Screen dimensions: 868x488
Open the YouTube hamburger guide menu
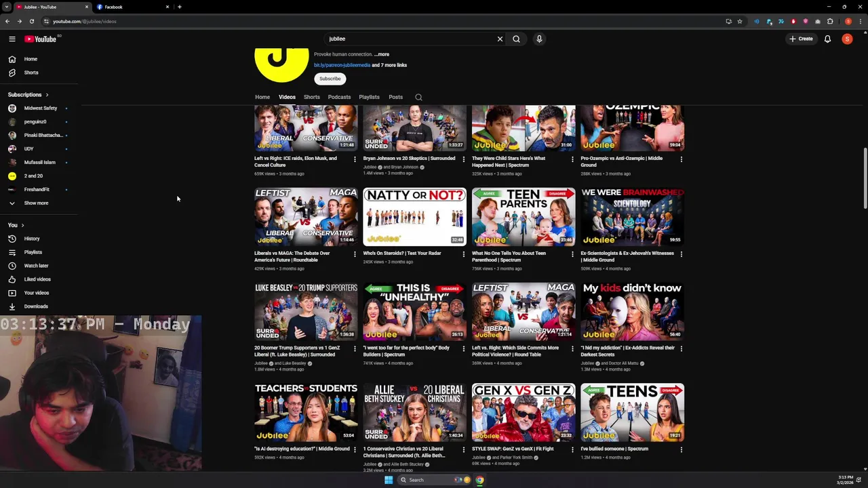click(12, 39)
